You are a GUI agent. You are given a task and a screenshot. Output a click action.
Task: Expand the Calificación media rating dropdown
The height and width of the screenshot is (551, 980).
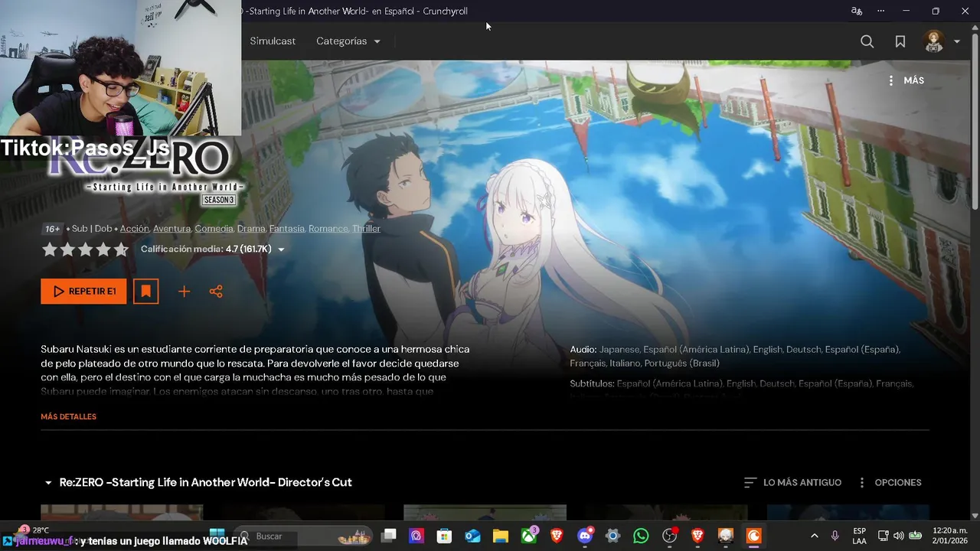click(x=213, y=249)
